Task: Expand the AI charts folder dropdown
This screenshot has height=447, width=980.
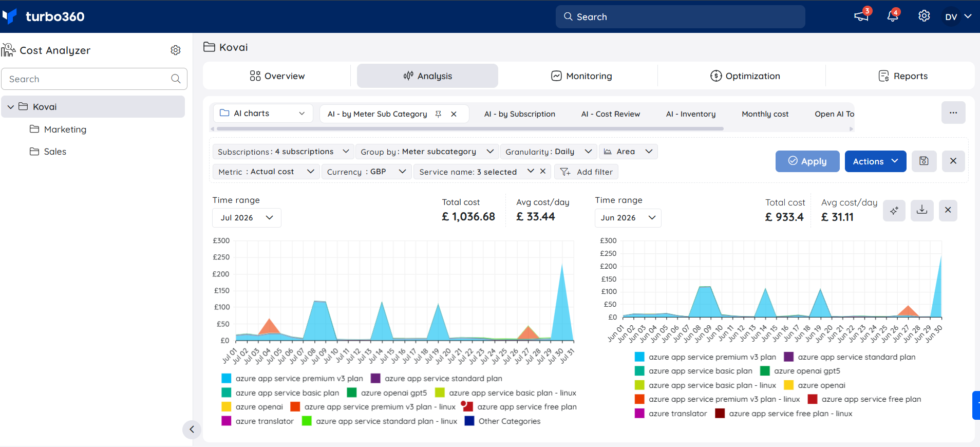Action: coord(263,114)
